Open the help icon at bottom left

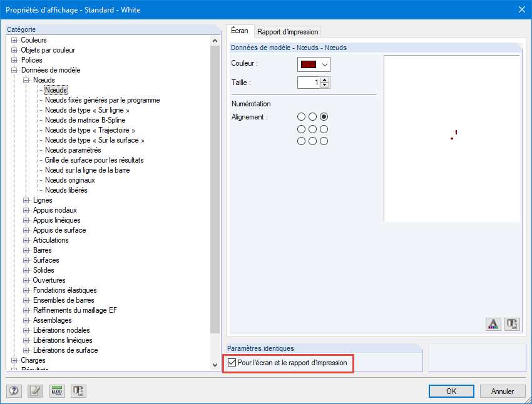click(x=14, y=391)
